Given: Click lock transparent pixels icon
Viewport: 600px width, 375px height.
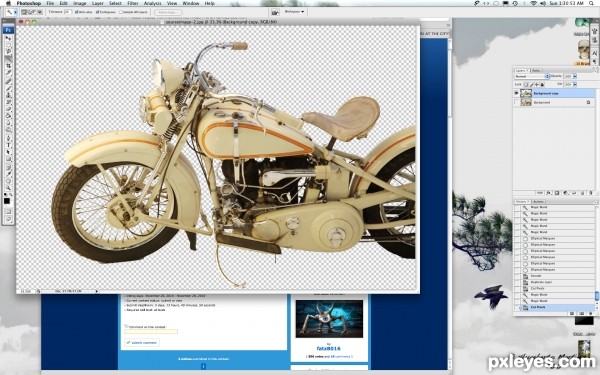Looking at the screenshot, I should click(x=526, y=85).
